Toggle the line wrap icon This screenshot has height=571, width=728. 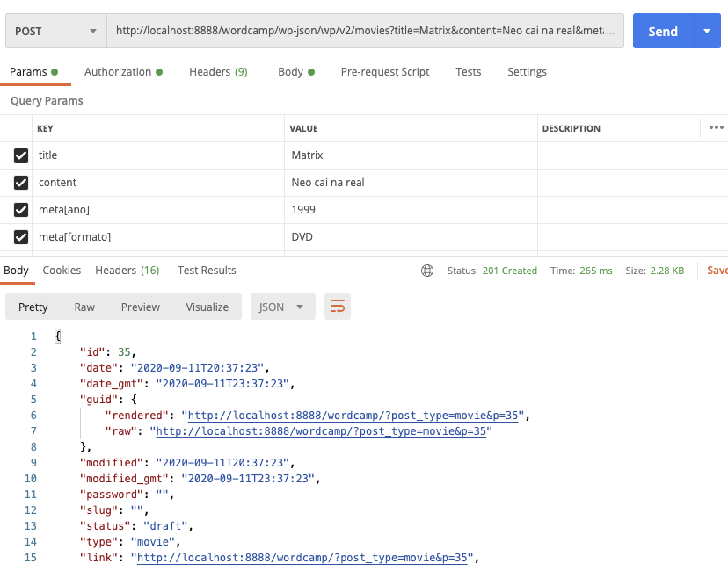pos(338,307)
